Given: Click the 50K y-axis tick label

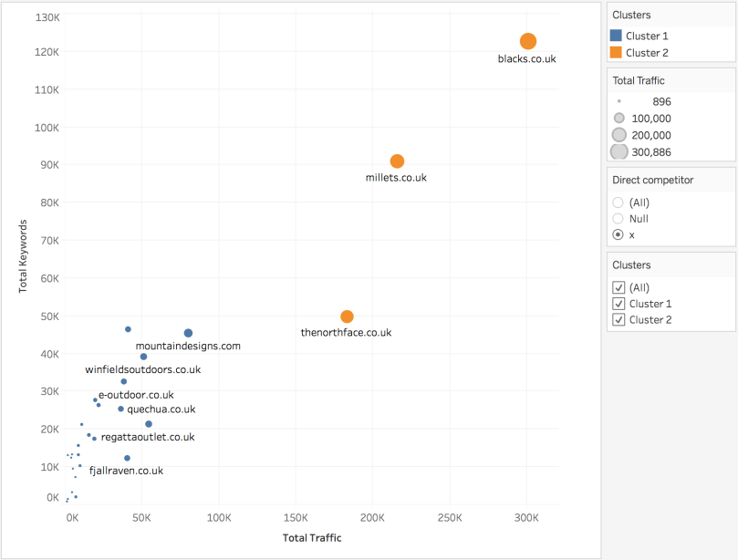Looking at the screenshot, I should [x=49, y=316].
